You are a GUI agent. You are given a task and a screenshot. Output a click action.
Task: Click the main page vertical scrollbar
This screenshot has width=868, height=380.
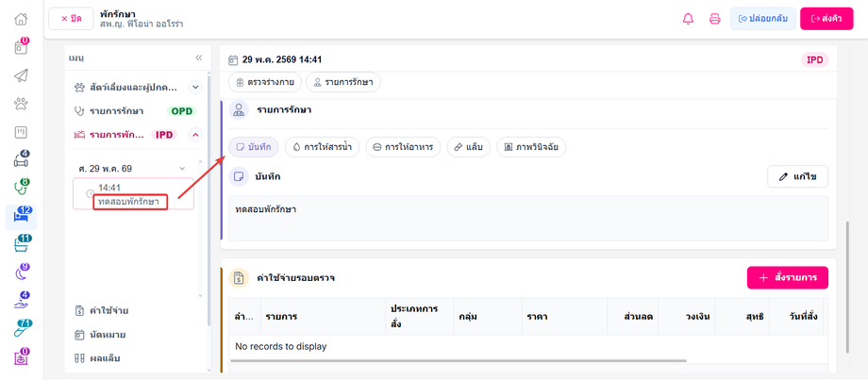pyautogui.click(x=847, y=287)
